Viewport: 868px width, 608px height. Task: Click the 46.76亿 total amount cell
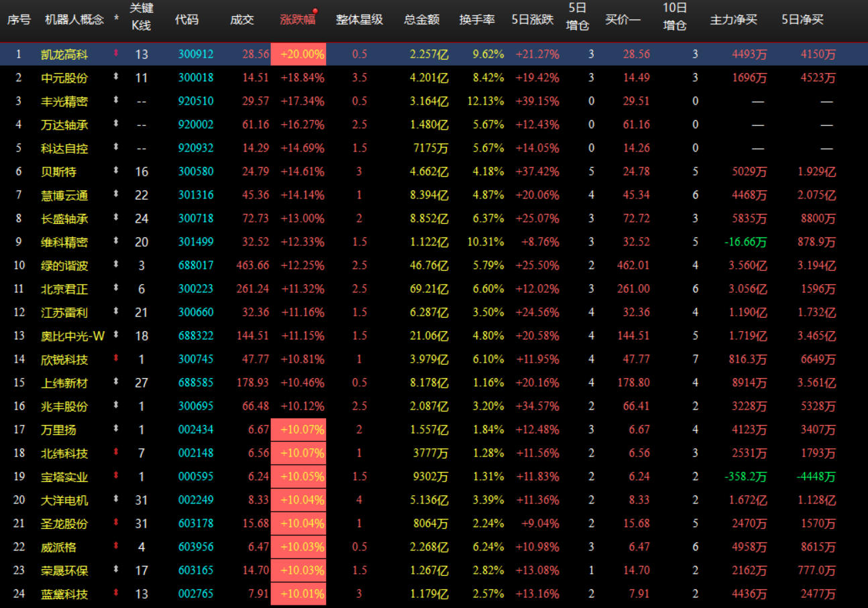click(429, 265)
